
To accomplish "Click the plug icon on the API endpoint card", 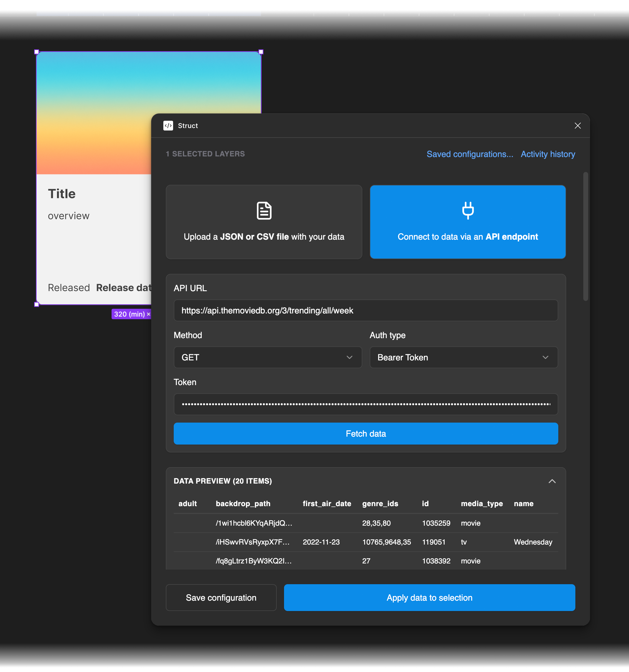I will [x=467, y=210].
